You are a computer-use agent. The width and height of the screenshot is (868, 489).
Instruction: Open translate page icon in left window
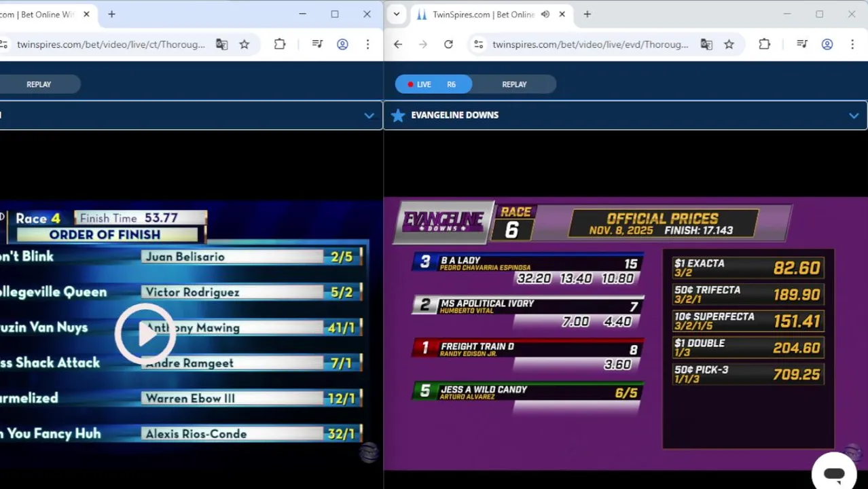tap(221, 44)
